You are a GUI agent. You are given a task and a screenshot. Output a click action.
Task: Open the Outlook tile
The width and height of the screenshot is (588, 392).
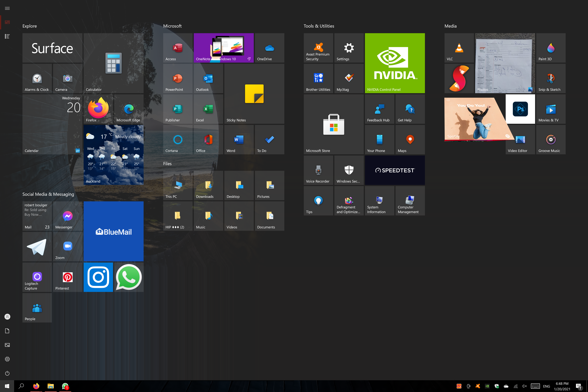coord(208,78)
